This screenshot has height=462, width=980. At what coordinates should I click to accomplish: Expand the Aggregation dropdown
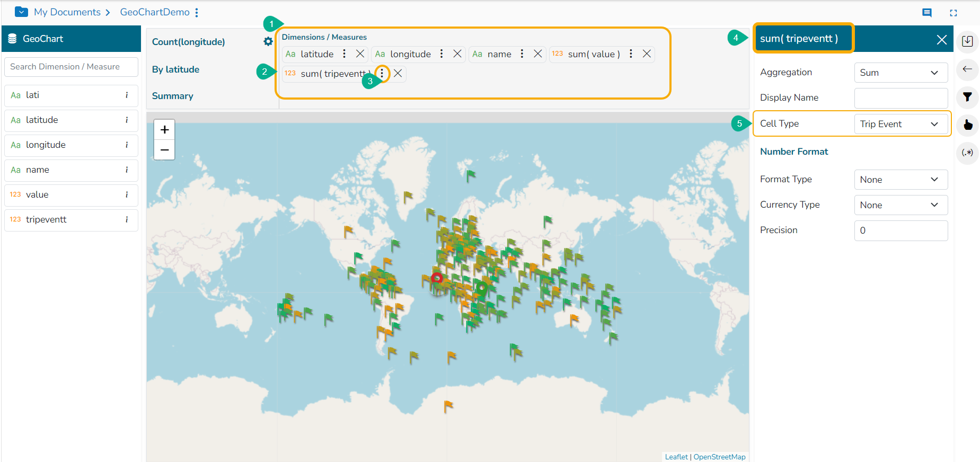click(x=900, y=73)
